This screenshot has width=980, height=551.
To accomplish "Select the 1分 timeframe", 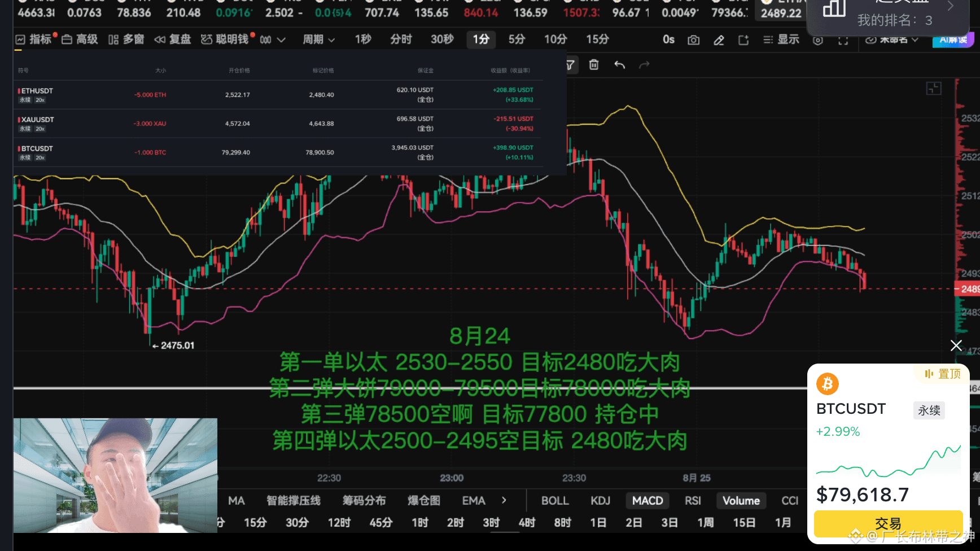I will point(481,40).
